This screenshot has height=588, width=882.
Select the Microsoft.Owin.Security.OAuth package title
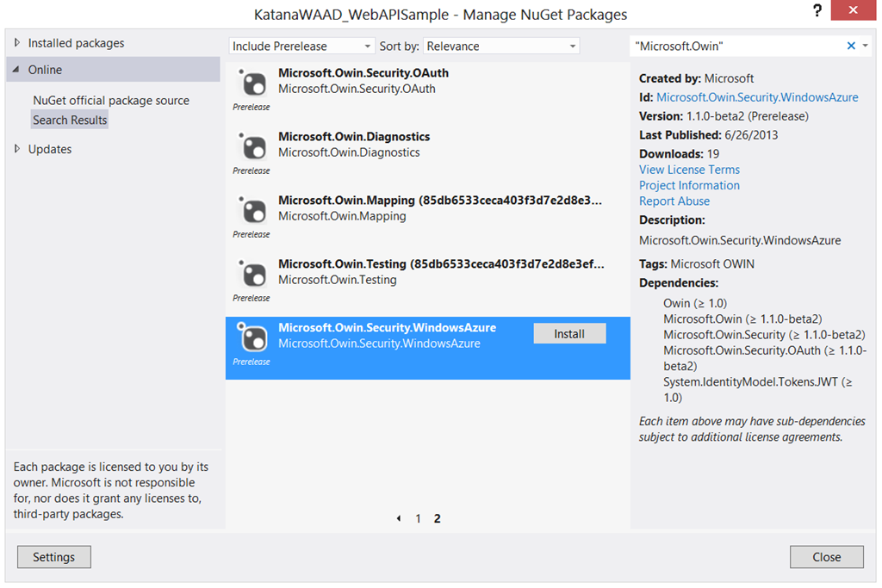pos(363,73)
